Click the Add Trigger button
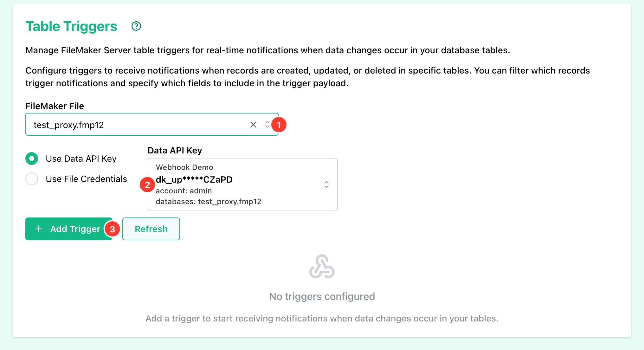 (69, 229)
